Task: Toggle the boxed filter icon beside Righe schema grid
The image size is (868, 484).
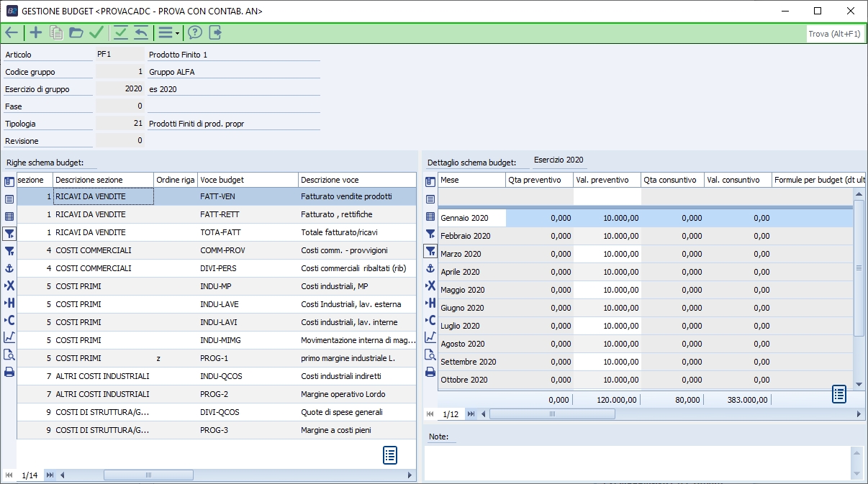Action: coord(9,233)
